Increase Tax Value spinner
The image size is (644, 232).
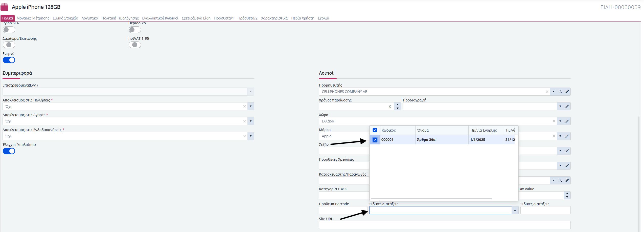(567, 194)
